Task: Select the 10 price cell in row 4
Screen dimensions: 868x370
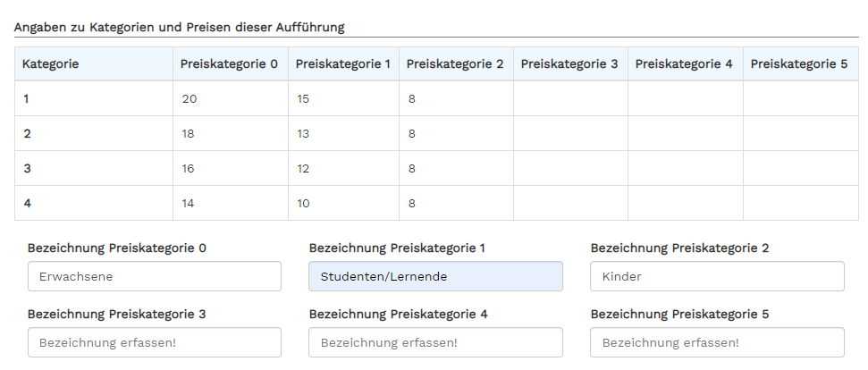Action: point(344,204)
